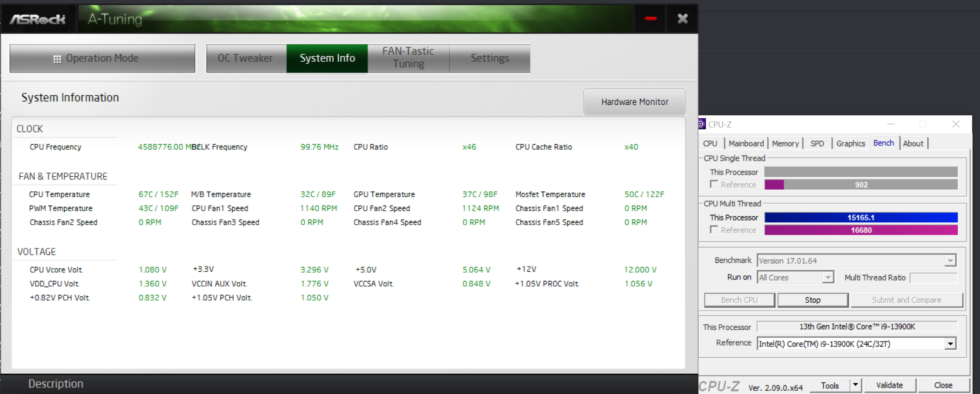Enable Multi Thread Reference checkbox
This screenshot has height=394, width=980.
714,230
